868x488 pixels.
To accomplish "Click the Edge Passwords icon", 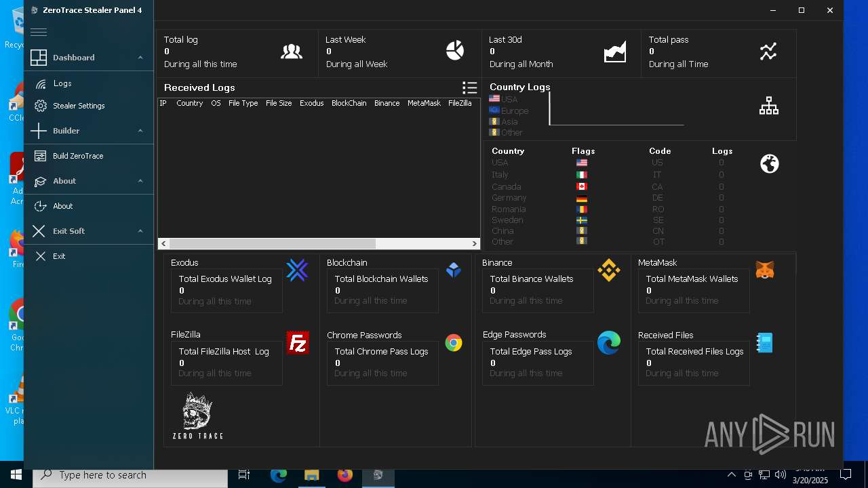I will (x=609, y=343).
